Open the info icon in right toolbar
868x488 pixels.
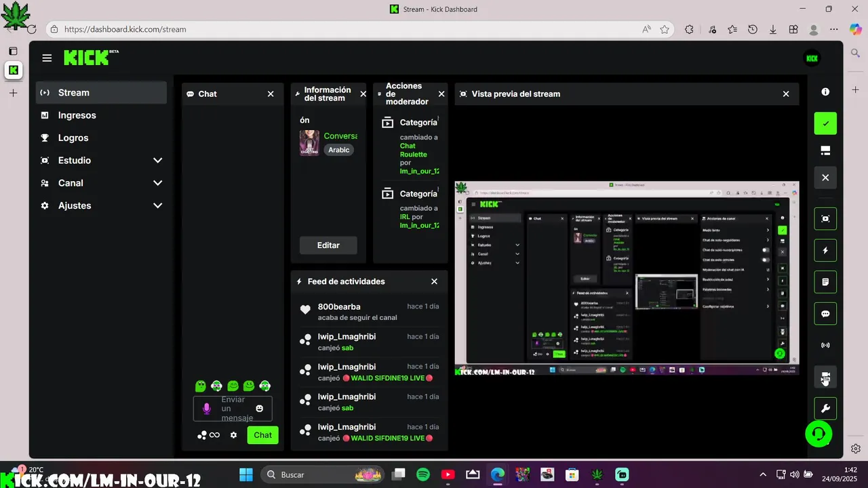[x=825, y=91]
